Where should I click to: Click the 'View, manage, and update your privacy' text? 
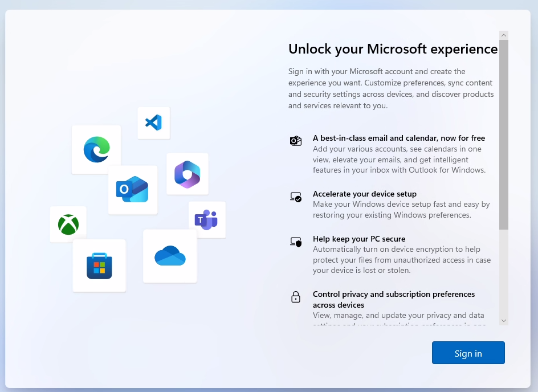[398, 317]
